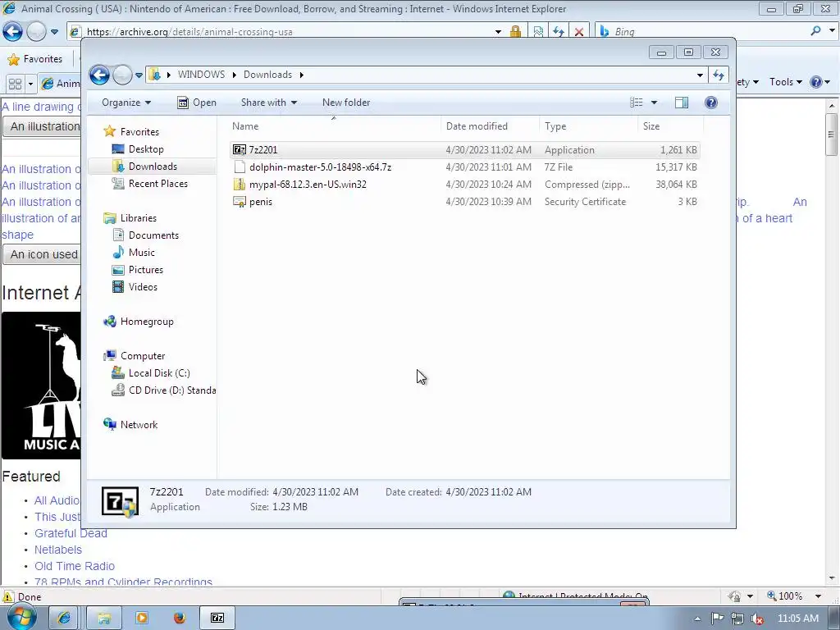Screen dimensions: 840x630
Task: Refresh the Downloads folder view
Action: 719,75
